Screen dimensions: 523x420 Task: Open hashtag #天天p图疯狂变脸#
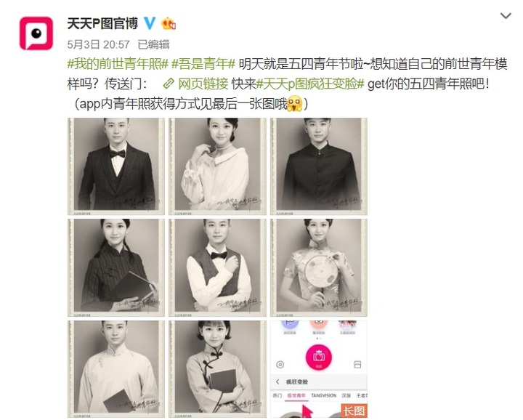310,84
